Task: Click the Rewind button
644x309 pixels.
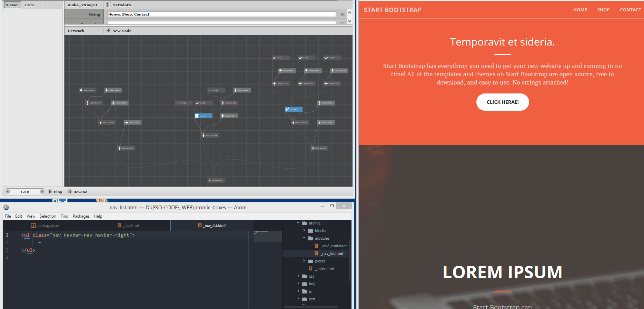Action: click(78, 192)
